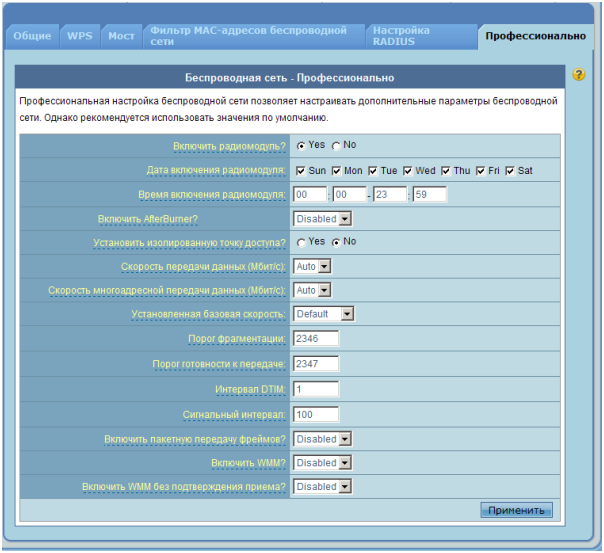Toggle the Sat checkbox
This screenshot has width=604, height=553.
pos(510,171)
